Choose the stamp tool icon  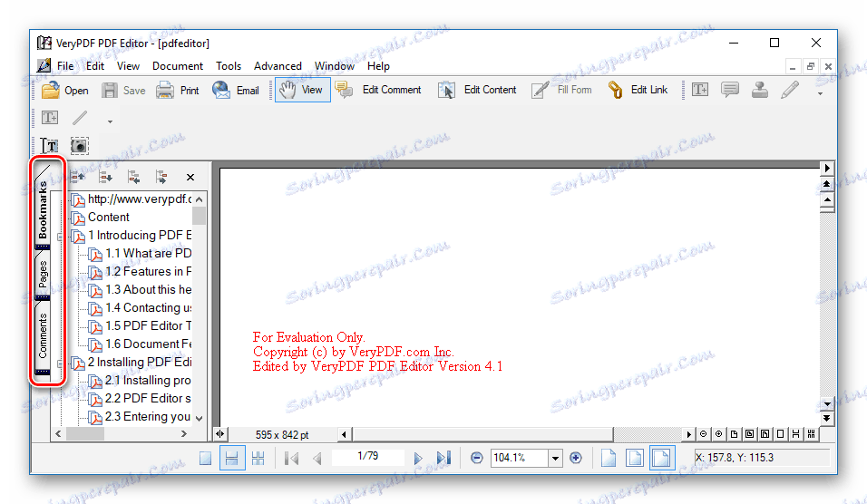760,90
